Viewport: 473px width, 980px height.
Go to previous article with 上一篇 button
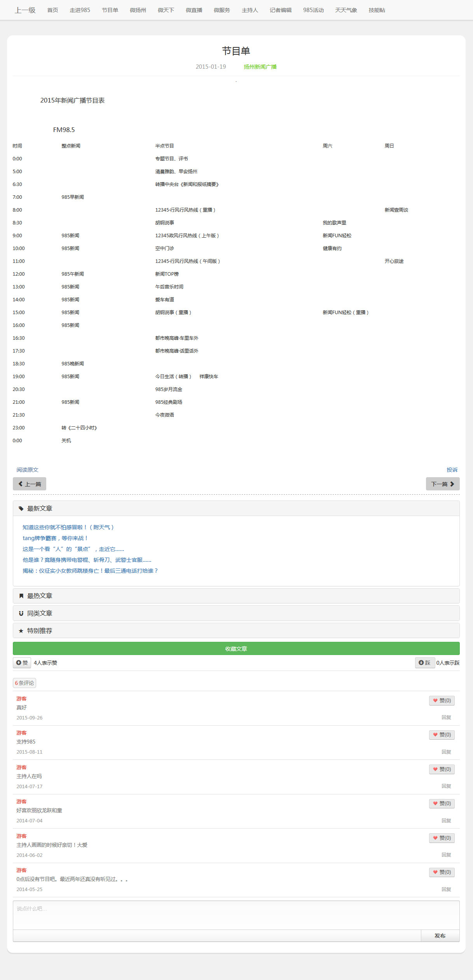click(30, 484)
